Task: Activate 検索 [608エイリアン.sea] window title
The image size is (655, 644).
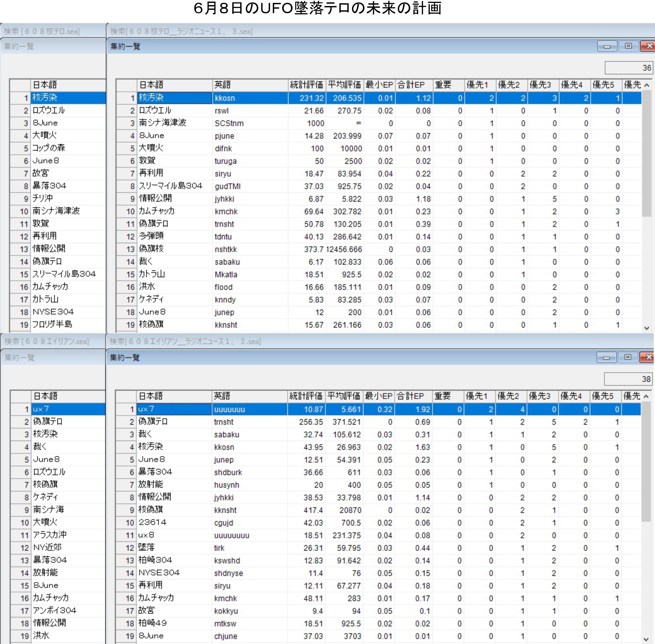Action: click(47, 341)
